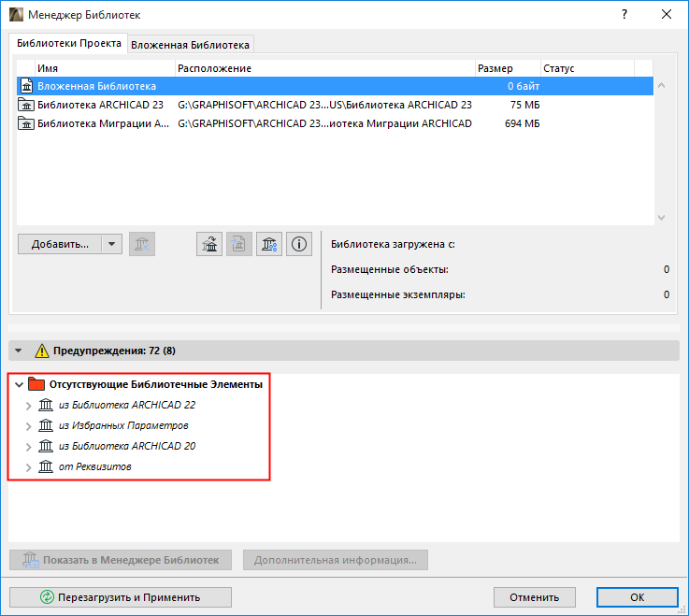Screen dimensions: 689x616
Task: Sort by the Размер column header
Action: (508, 68)
